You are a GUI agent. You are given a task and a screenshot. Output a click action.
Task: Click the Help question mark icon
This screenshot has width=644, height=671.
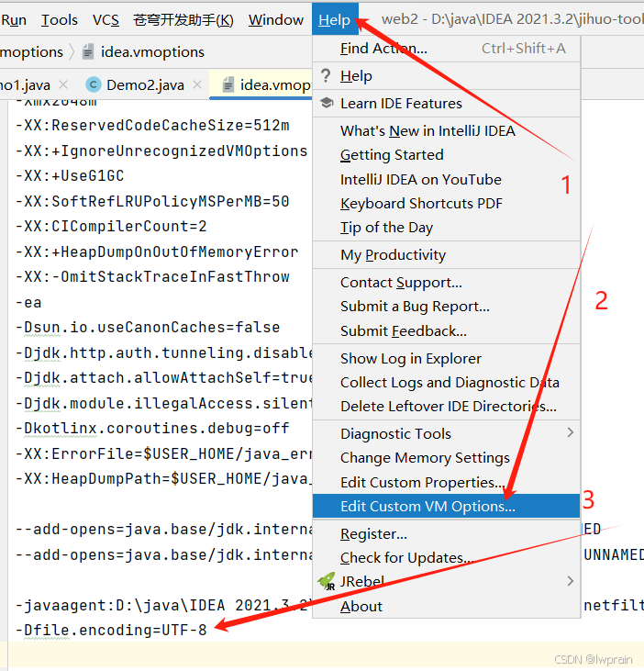coord(326,76)
